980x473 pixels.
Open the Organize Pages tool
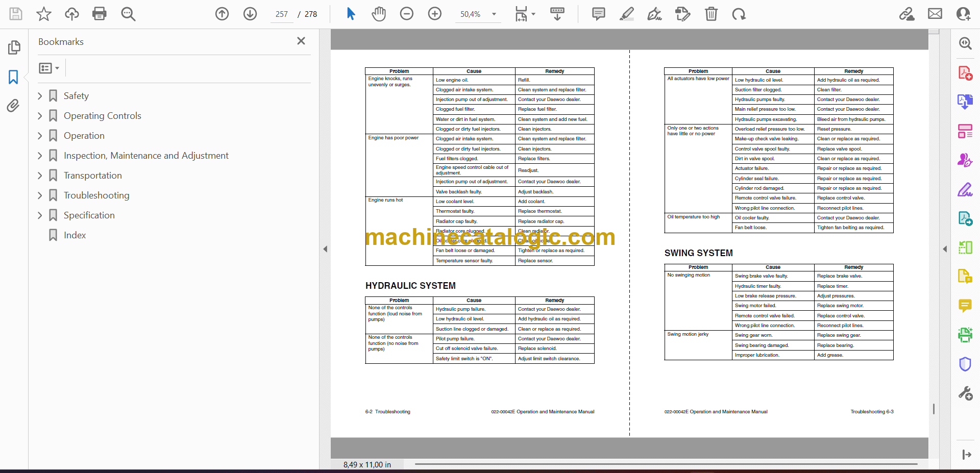(965, 131)
